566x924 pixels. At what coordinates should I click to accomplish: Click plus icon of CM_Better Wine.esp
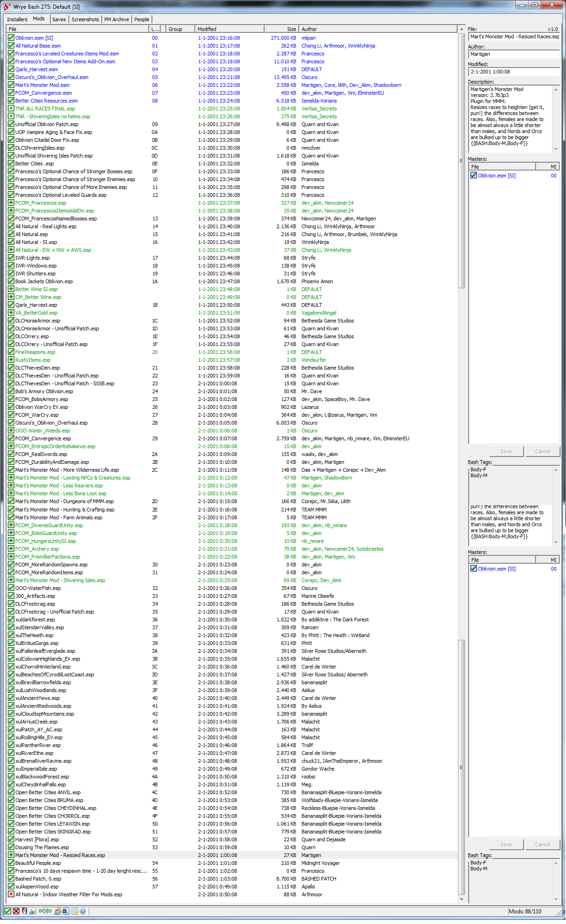coord(11,297)
